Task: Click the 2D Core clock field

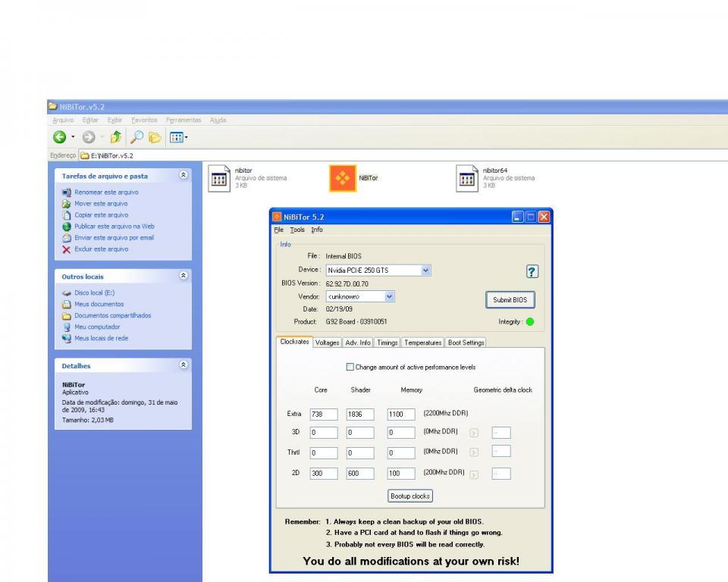Action: 324,474
